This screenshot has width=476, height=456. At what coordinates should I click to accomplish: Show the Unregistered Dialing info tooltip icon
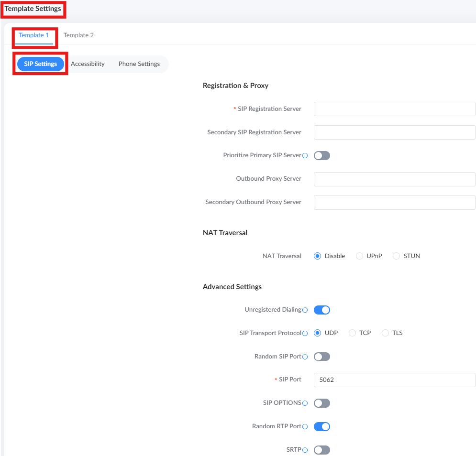(305, 310)
